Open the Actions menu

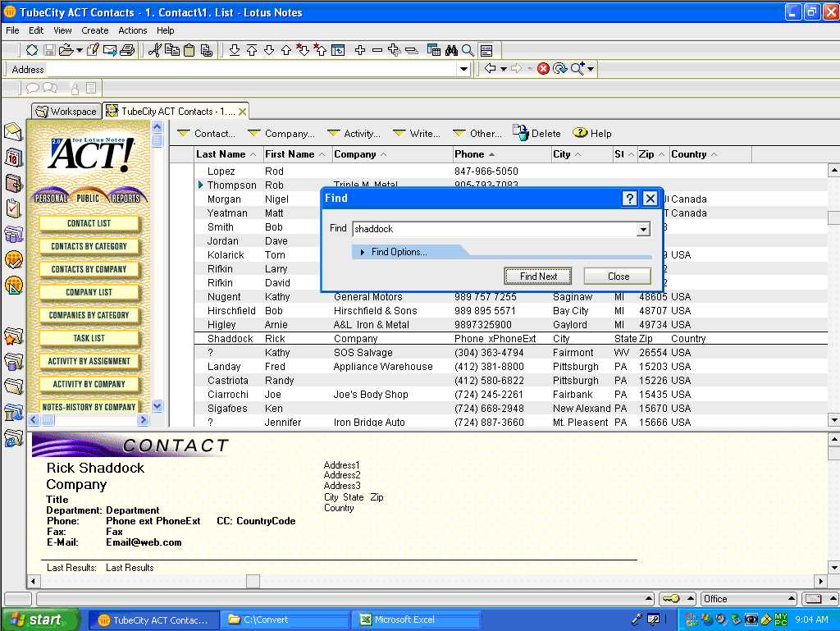point(132,30)
